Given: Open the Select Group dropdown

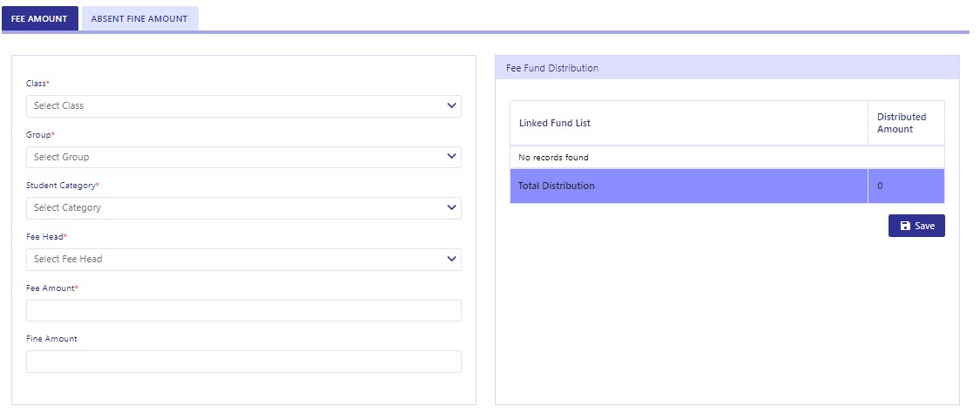Looking at the screenshot, I should coord(244,157).
